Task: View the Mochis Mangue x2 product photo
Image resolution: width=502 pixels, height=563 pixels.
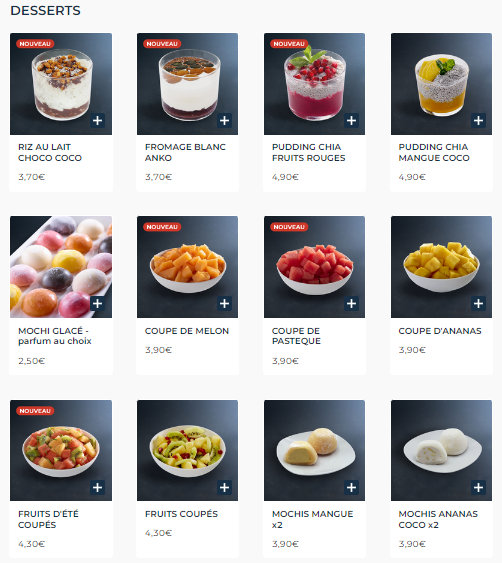Action: pos(315,450)
